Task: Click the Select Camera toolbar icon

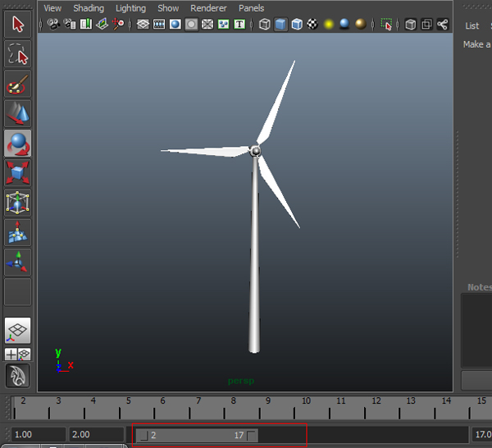Action: tap(53, 24)
